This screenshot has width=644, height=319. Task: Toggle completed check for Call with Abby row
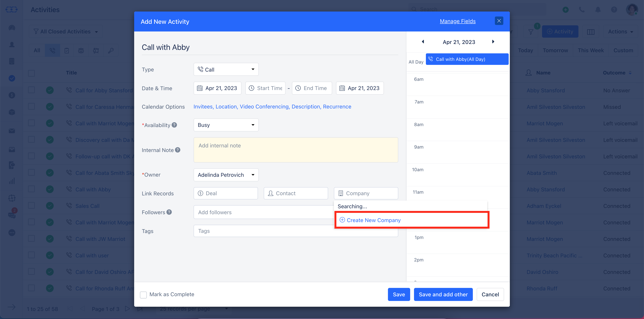pyautogui.click(x=50, y=189)
